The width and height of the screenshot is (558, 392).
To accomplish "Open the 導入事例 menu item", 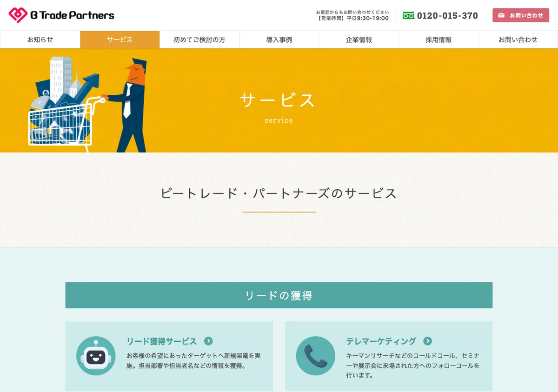I will pyautogui.click(x=279, y=40).
